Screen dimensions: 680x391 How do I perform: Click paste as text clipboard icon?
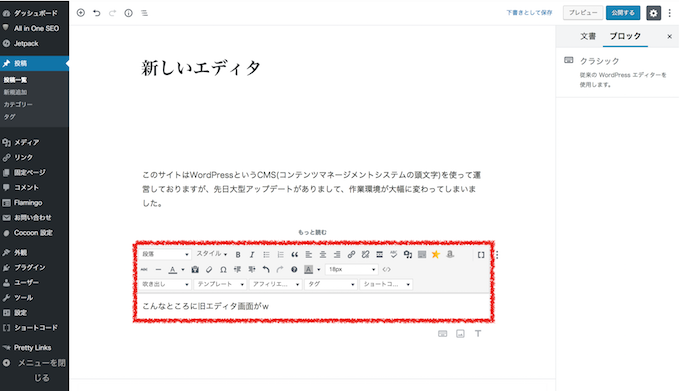coord(195,270)
